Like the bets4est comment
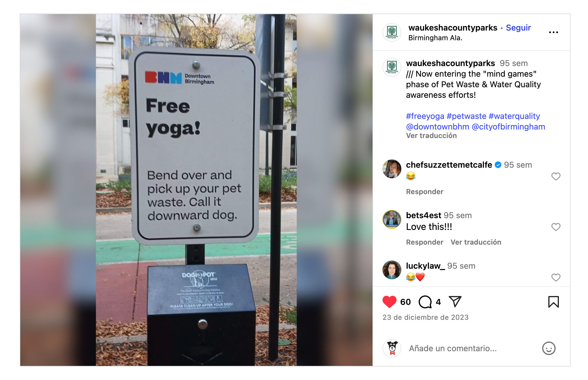The height and width of the screenshot is (380, 588). tap(556, 227)
